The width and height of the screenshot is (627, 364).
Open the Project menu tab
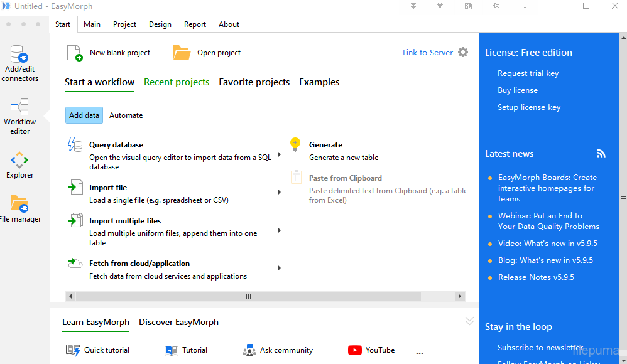pyautogui.click(x=124, y=24)
